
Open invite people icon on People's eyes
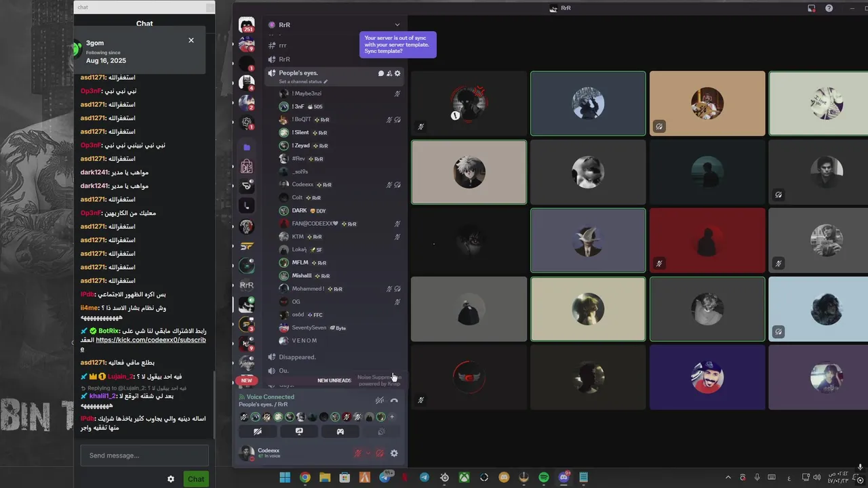tap(389, 73)
